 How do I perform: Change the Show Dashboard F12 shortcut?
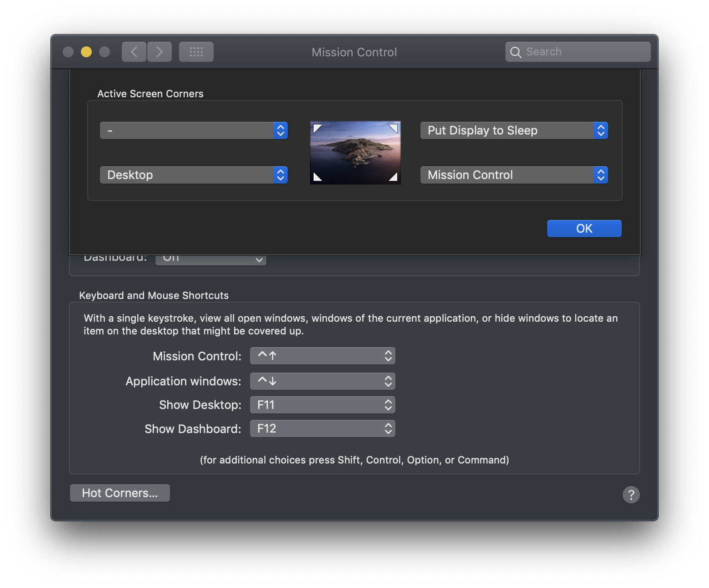pyautogui.click(x=322, y=429)
